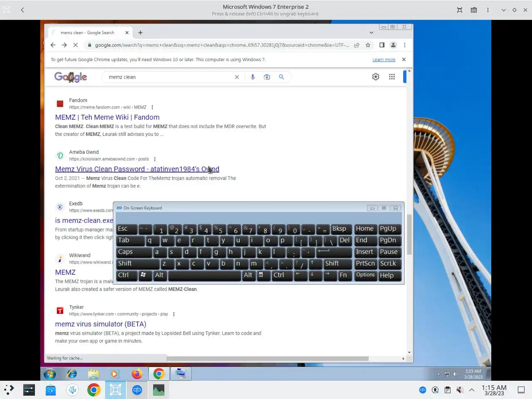Screen dimensions: 532x399
Task: Click the Help key on On-Screen Keyboard
Action: pos(389,276)
